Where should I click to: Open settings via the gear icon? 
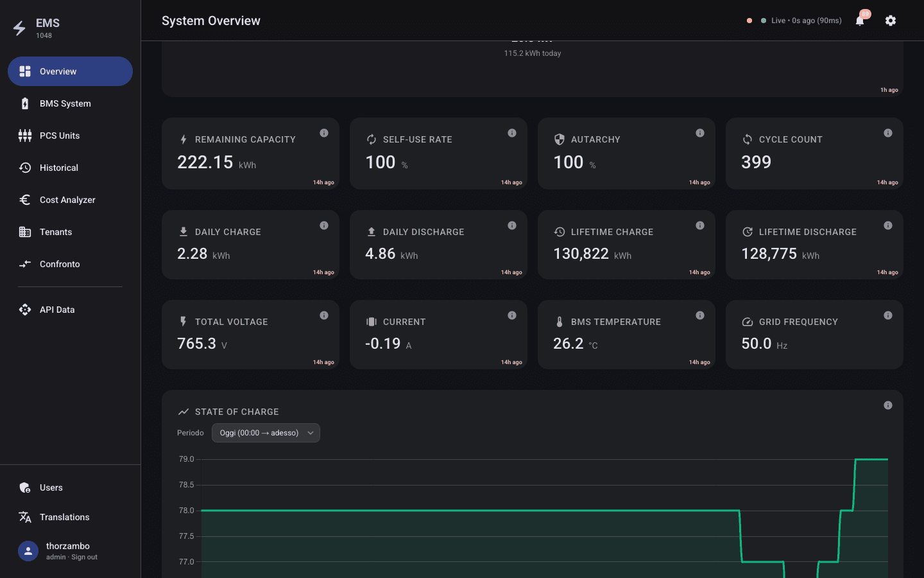point(891,21)
